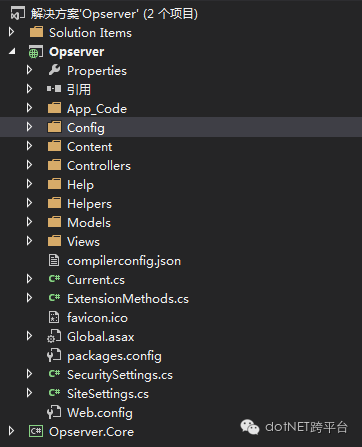Expand the Current.cs node arrow
The image size is (362, 447).
point(30,279)
